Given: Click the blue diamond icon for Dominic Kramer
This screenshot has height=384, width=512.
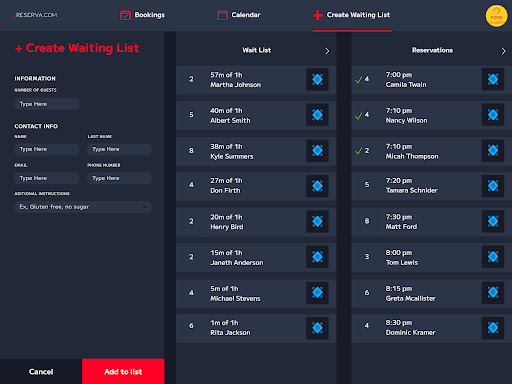Looking at the screenshot, I should [x=493, y=328].
